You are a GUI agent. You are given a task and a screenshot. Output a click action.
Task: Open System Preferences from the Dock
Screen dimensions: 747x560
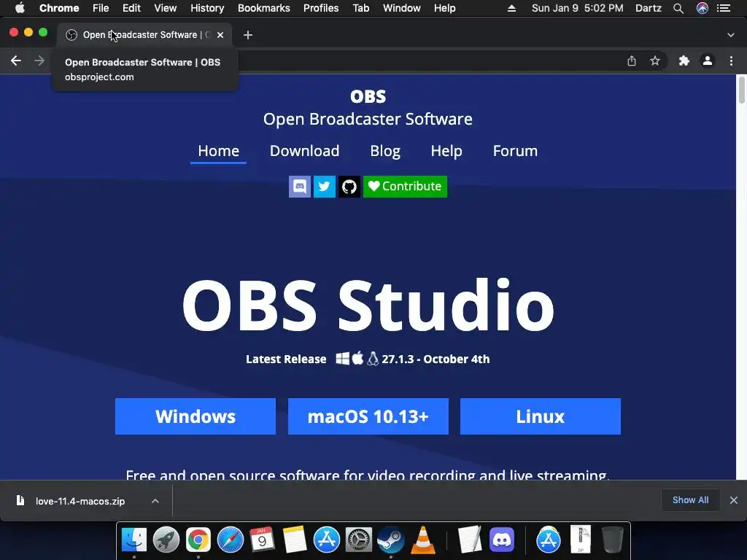[x=358, y=540]
